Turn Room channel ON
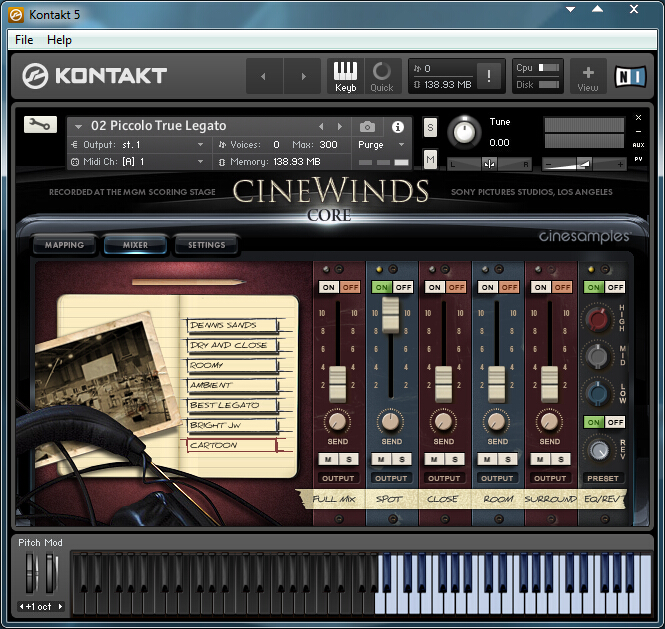This screenshot has height=629, width=665. pos(488,287)
